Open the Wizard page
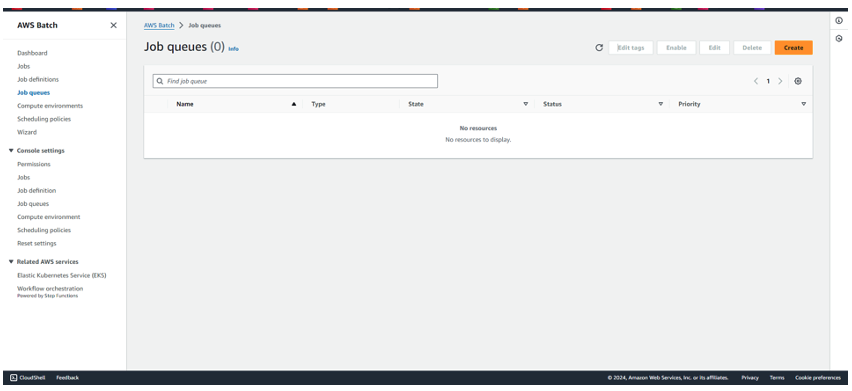This screenshot has width=852, height=391. tap(27, 132)
